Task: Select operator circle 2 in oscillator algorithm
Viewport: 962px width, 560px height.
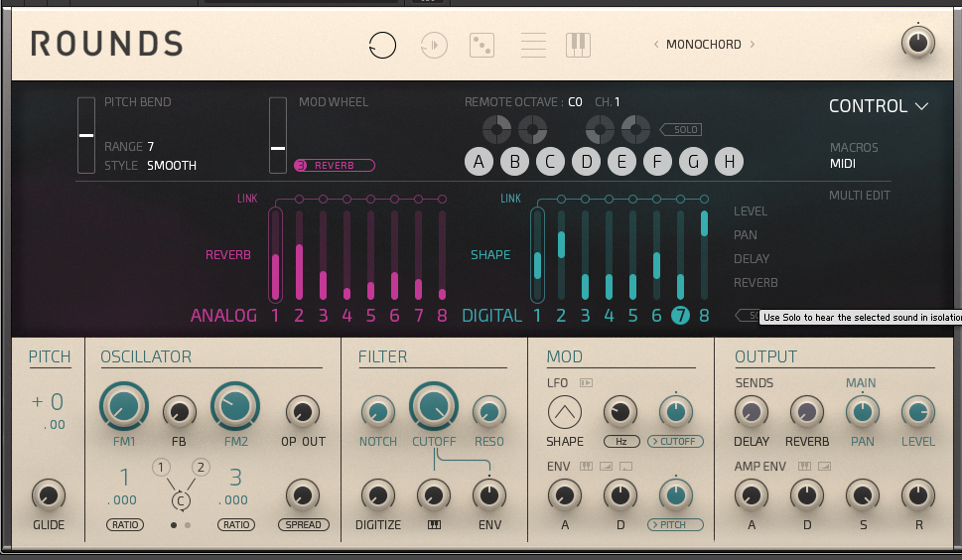Action: pyautogui.click(x=201, y=468)
